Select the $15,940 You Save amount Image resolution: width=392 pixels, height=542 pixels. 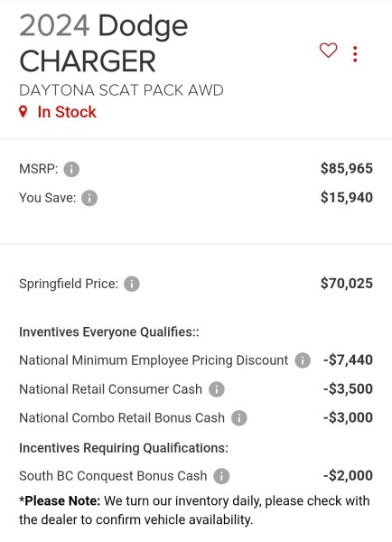coord(347,197)
